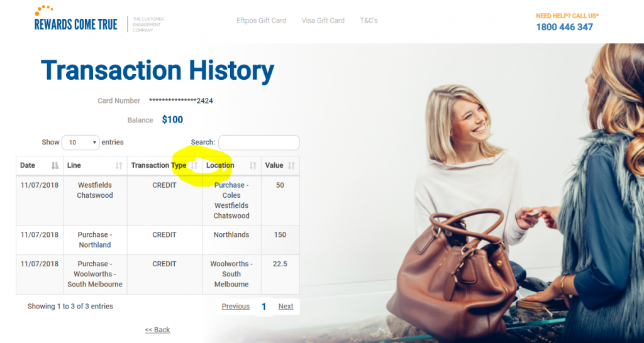This screenshot has width=644, height=343.
Task: Click the 150 value cell
Action: coord(280,240)
